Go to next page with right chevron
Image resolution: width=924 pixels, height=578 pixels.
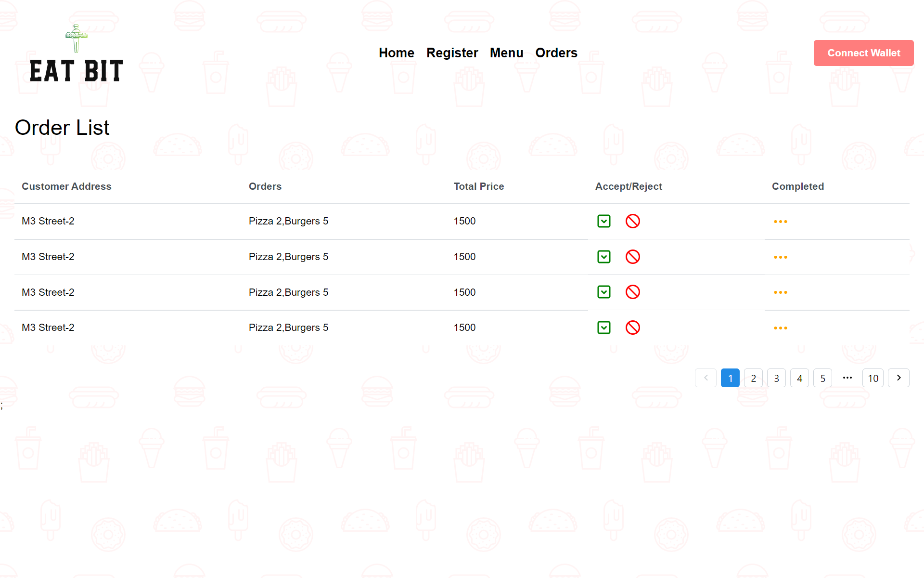(898, 378)
